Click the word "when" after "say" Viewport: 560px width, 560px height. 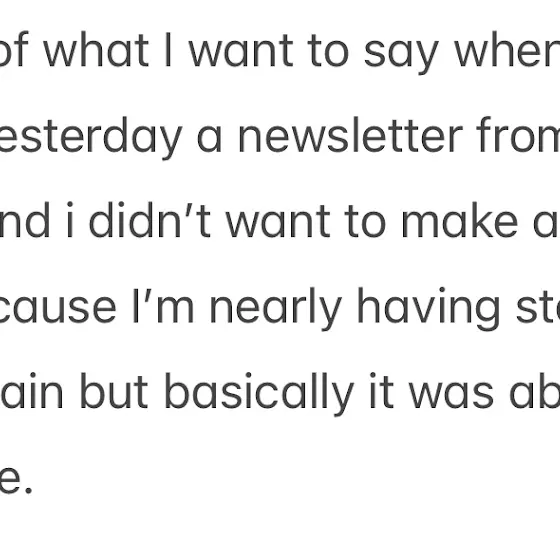506,50
